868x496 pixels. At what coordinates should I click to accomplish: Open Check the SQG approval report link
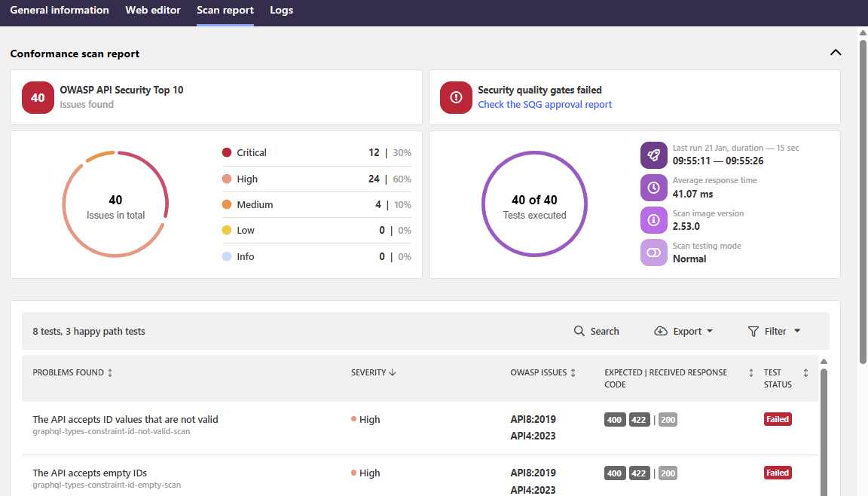545,105
